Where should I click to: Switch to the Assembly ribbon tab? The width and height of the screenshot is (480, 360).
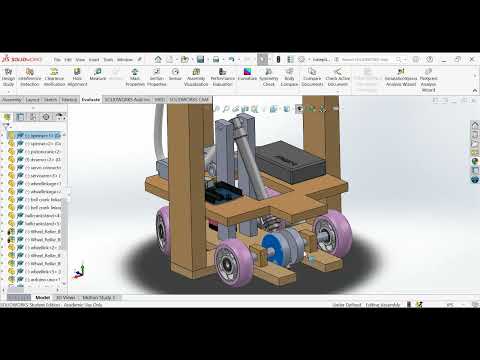(12, 100)
